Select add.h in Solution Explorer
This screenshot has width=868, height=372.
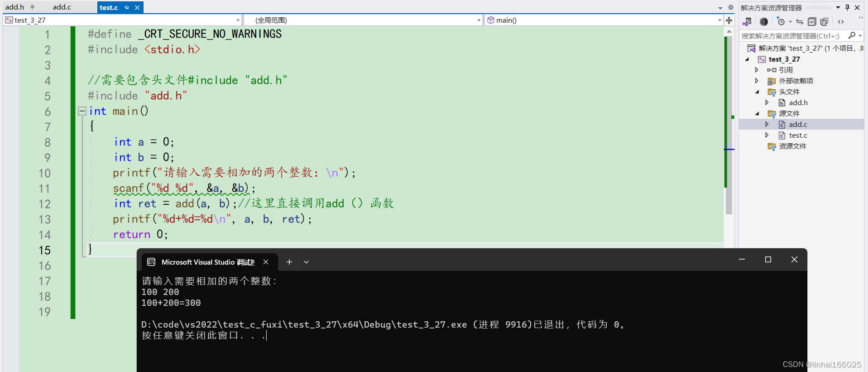click(x=798, y=102)
